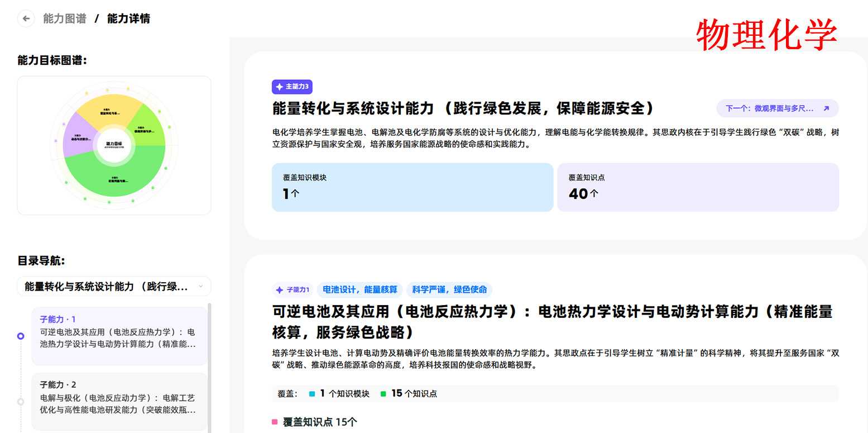Screen dimensions: 868x433
Task: Select the 科学严谨，绿色使命 tag
Action: pyautogui.click(x=449, y=289)
